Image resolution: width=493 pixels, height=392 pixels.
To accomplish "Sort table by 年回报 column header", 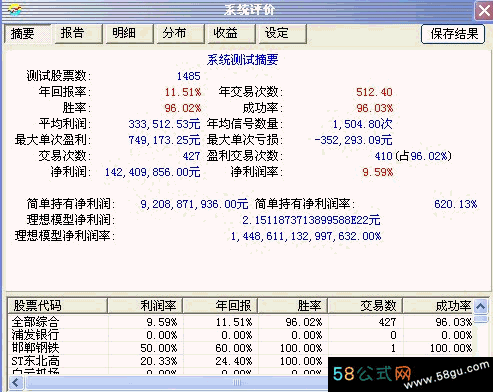I will [220, 306].
